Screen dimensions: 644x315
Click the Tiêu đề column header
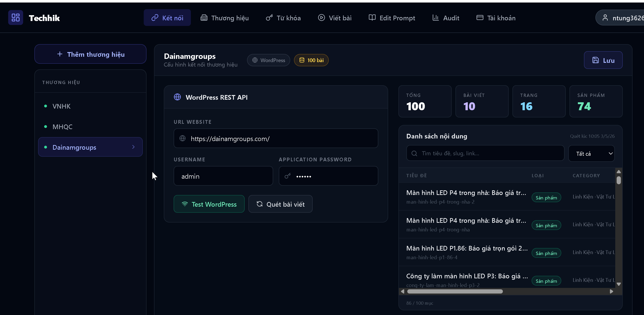tap(416, 176)
